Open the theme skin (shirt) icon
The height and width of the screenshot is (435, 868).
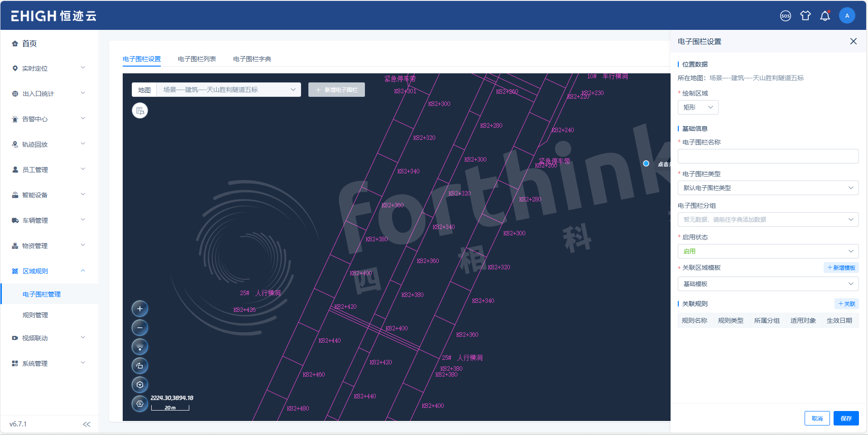[805, 16]
